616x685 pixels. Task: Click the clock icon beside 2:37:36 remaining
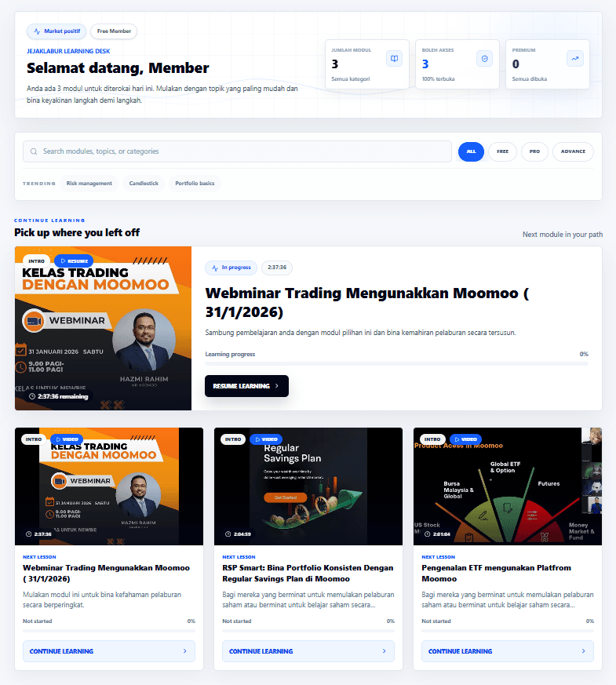point(32,396)
